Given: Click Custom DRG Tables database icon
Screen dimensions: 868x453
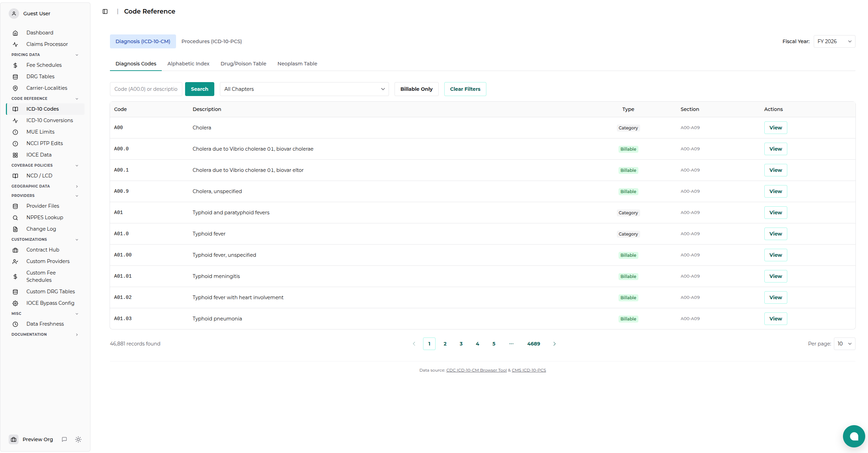Looking at the screenshot, I should pyautogui.click(x=15, y=292).
